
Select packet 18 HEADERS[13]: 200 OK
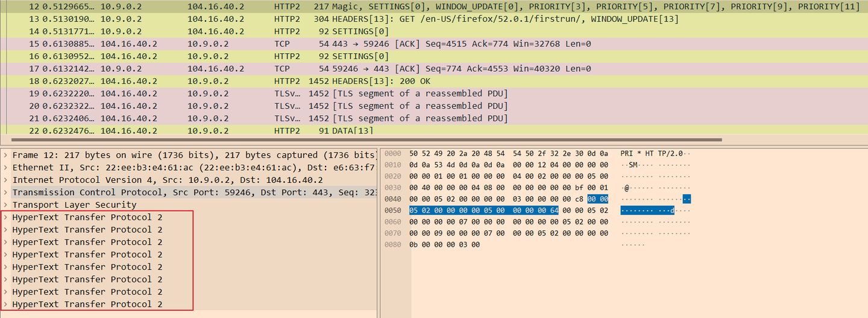(434, 81)
